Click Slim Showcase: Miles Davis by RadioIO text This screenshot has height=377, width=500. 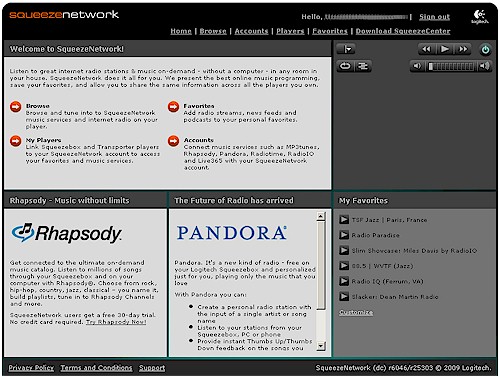click(414, 251)
